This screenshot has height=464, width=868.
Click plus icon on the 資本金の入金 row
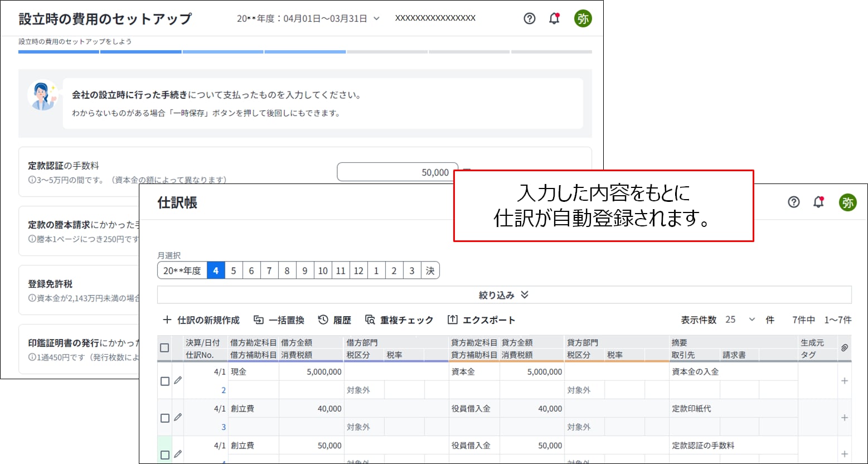pyautogui.click(x=844, y=381)
